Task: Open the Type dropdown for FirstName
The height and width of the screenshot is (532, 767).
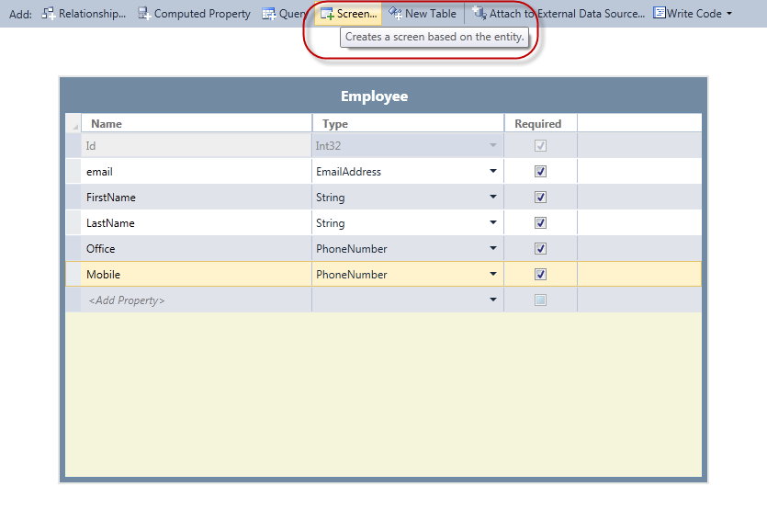Action: point(493,197)
